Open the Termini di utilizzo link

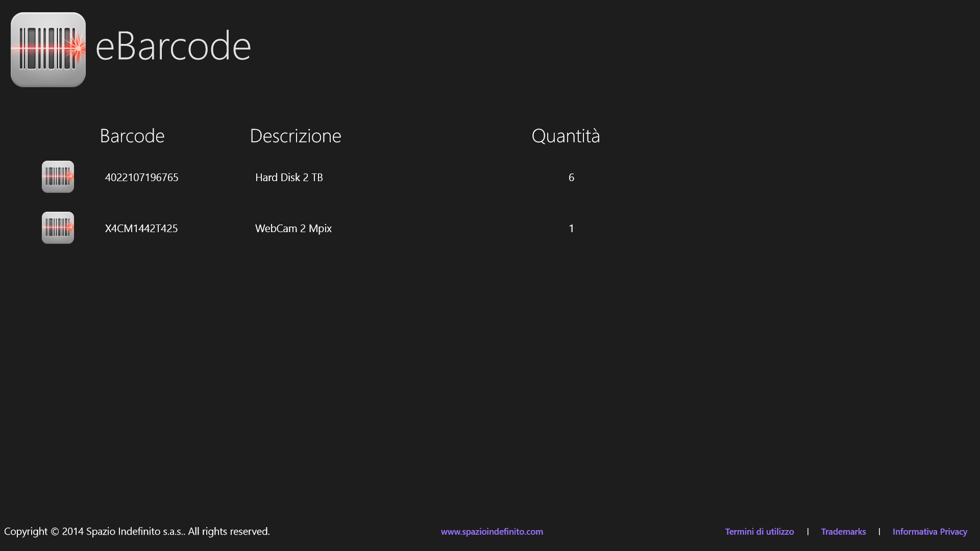pyautogui.click(x=759, y=532)
